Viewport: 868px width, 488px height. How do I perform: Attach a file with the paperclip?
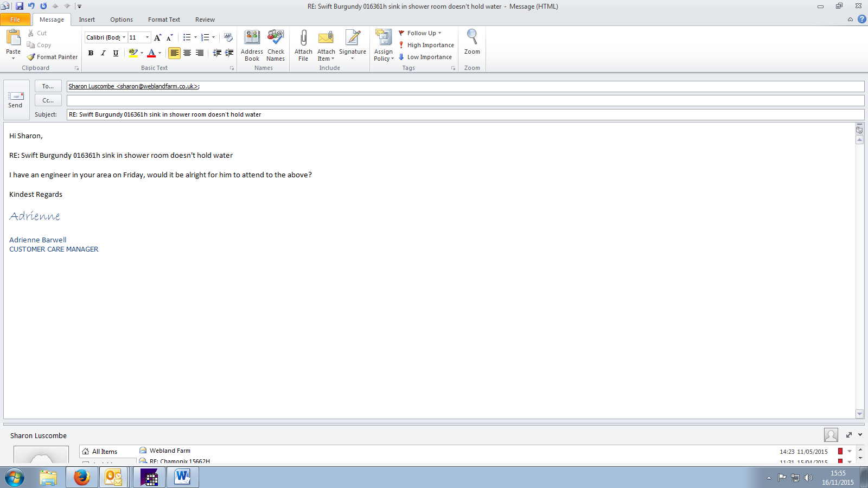303,46
